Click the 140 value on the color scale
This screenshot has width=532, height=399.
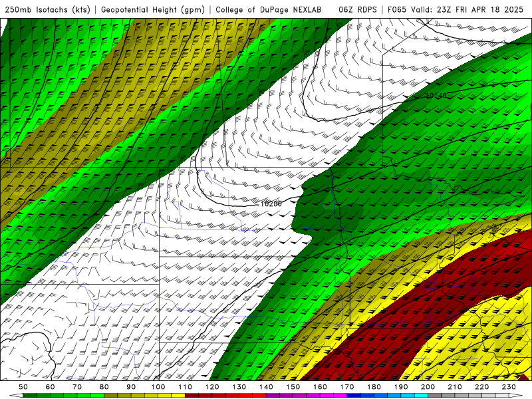point(266,387)
